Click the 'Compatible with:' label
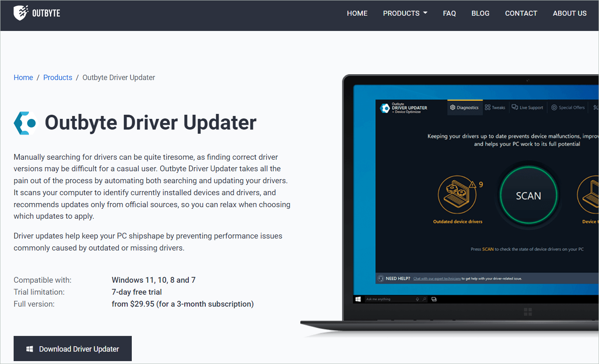The height and width of the screenshot is (364, 599). coord(43,280)
